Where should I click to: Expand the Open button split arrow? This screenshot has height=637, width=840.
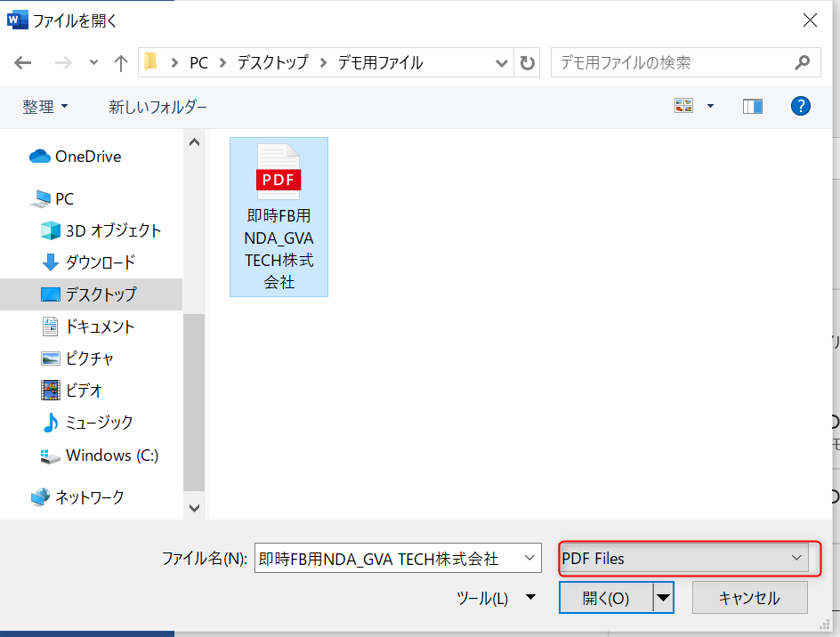664,599
